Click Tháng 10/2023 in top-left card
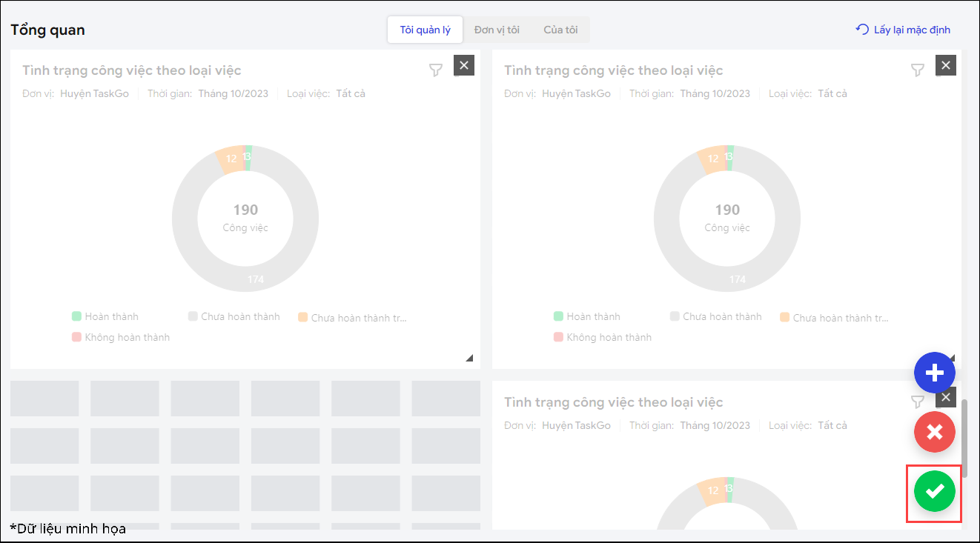 pos(234,93)
